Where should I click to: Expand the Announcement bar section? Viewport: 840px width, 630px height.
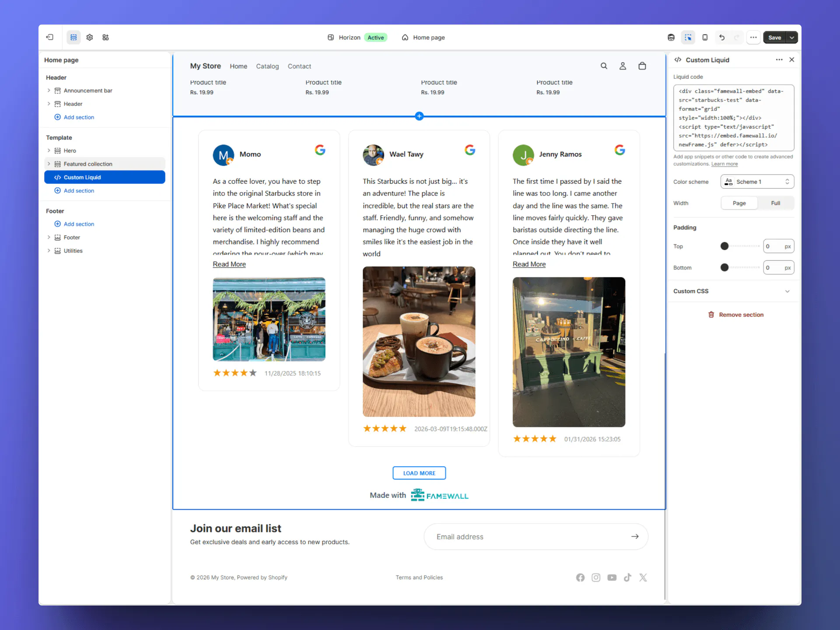[x=49, y=91]
